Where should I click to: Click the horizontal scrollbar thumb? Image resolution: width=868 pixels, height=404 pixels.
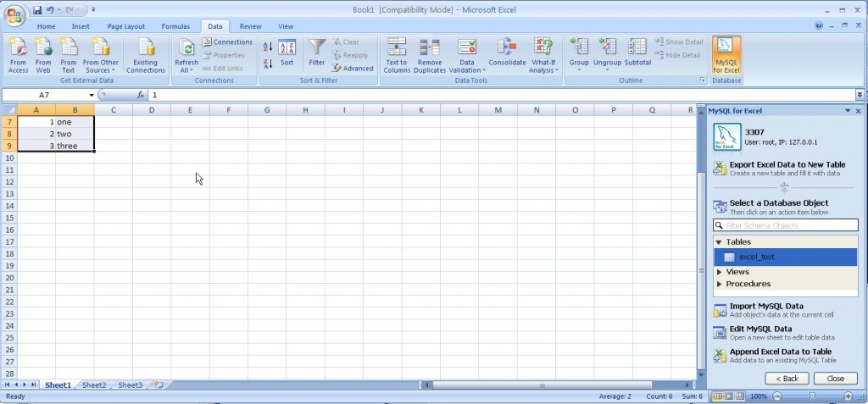542,385
